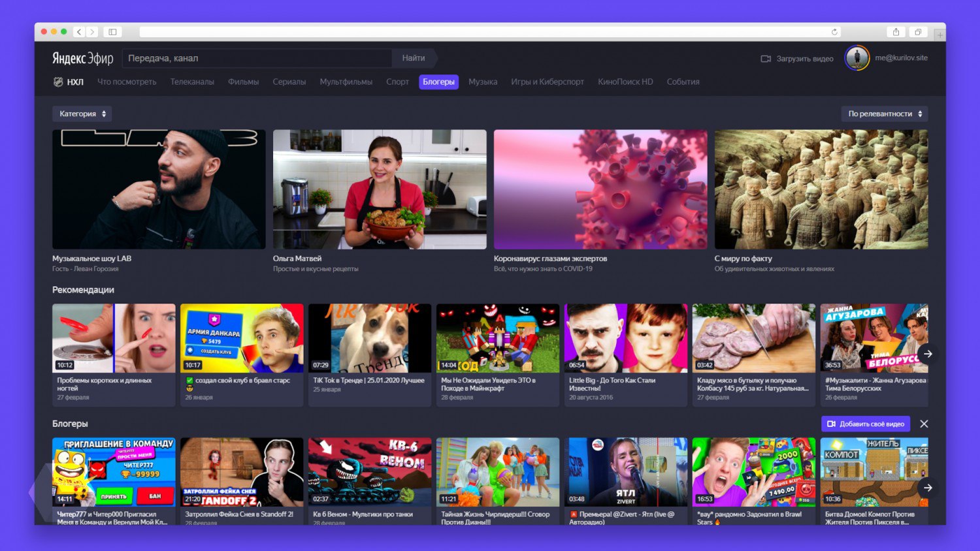
Task: Open the Что посмотреть tab
Action: pos(127,82)
